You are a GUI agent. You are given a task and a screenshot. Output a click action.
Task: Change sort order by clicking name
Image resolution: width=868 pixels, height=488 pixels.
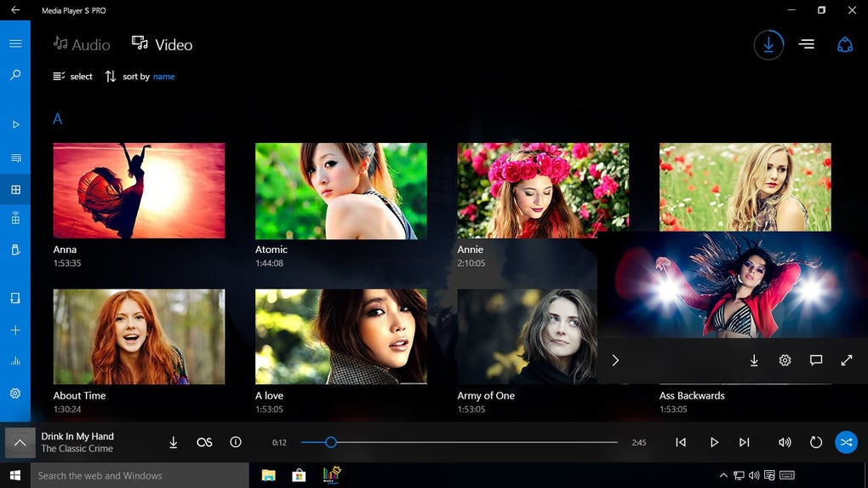164,77
